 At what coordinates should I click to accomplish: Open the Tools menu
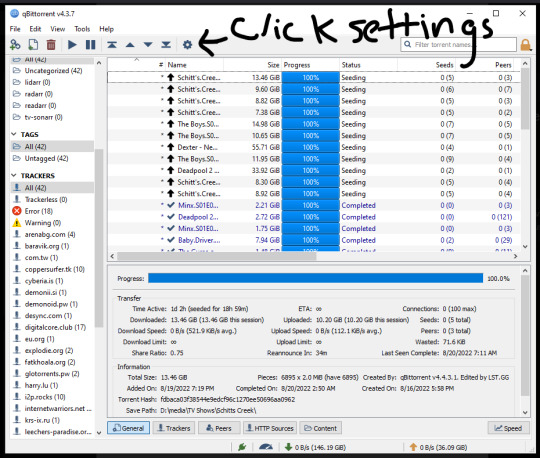[82, 29]
